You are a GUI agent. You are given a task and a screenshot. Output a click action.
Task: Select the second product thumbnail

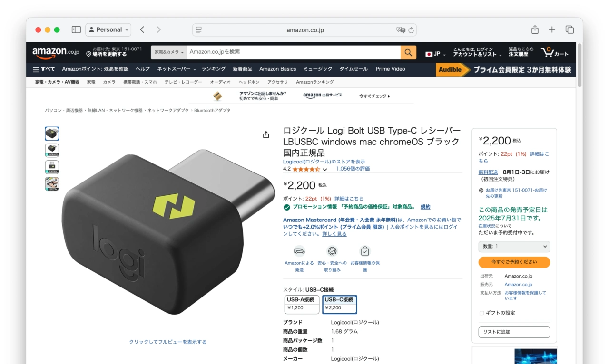(x=52, y=151)
